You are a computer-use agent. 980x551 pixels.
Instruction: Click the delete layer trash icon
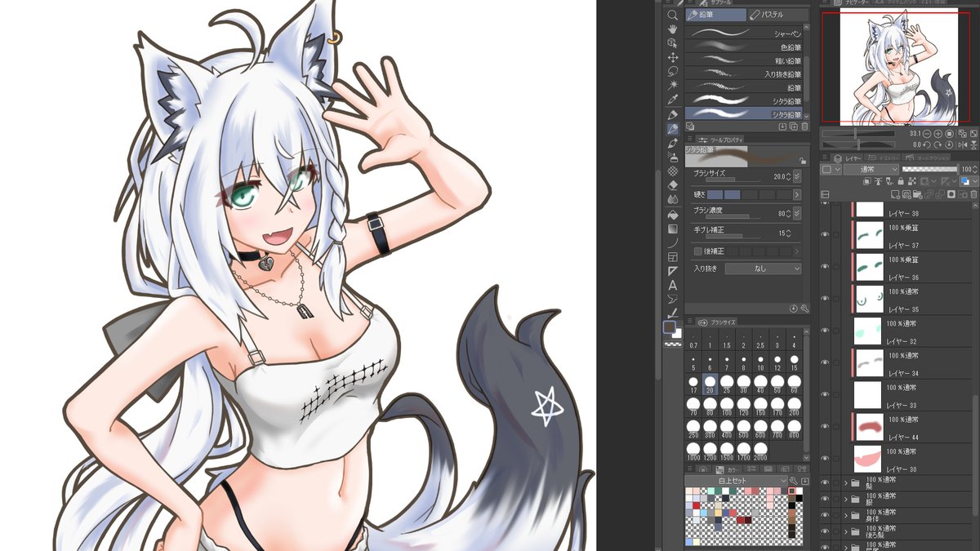coord(973,194)
